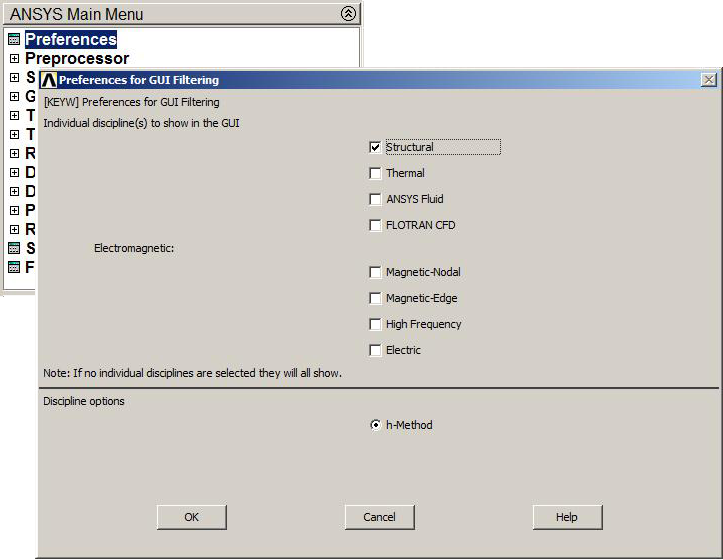
Task: Click the Preferences icon in main menu
Action: [14, 40]
